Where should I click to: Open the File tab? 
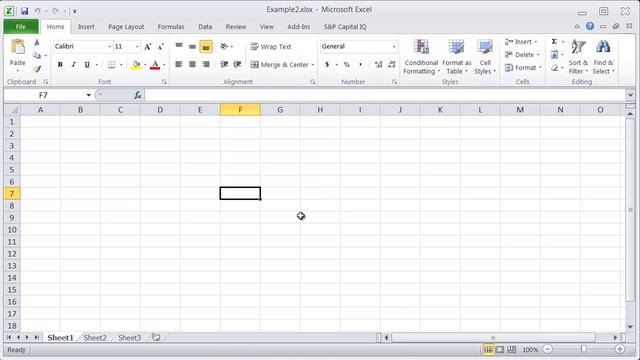coord(21,27)
